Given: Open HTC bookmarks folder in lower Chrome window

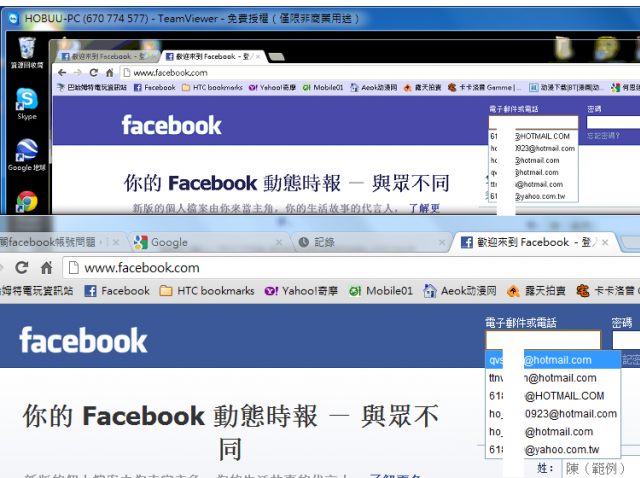Looking at the screenshot, I should 207,291.
